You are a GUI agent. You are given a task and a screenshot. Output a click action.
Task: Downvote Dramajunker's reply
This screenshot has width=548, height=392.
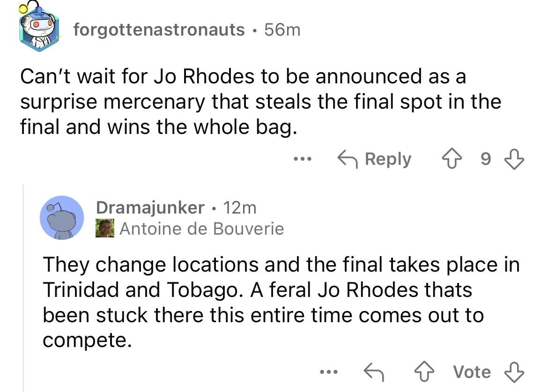tap(514, 372)
